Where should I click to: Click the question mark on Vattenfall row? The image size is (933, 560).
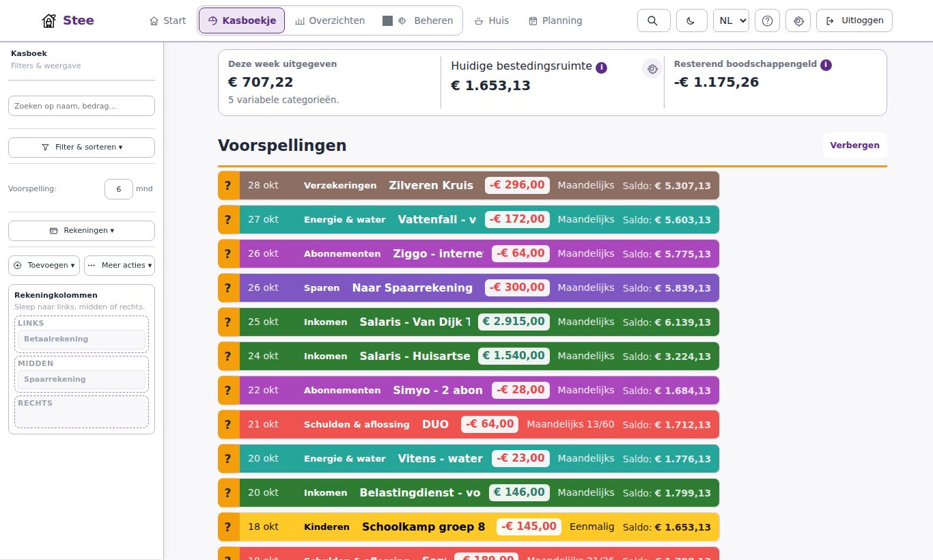tap(228, 219)
